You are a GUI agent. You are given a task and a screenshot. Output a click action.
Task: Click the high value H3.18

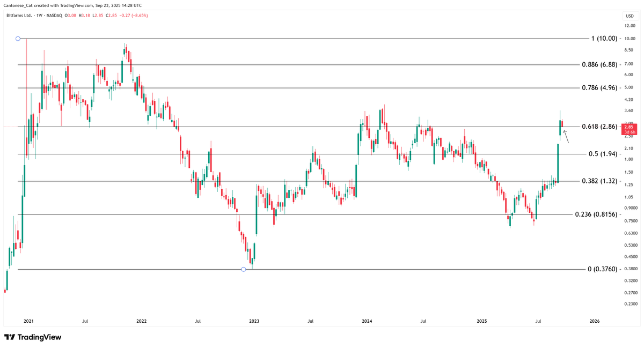(x=84, y=16)
